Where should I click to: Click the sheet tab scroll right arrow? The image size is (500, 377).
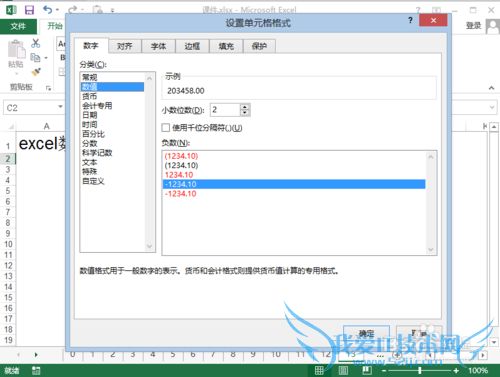pyautogui.click(x=36, y=355)
